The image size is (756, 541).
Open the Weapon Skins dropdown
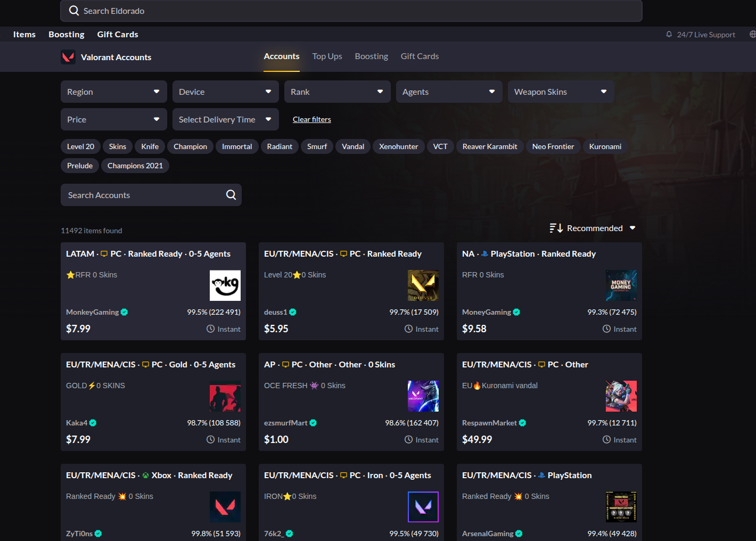click(x=560, y=92)
